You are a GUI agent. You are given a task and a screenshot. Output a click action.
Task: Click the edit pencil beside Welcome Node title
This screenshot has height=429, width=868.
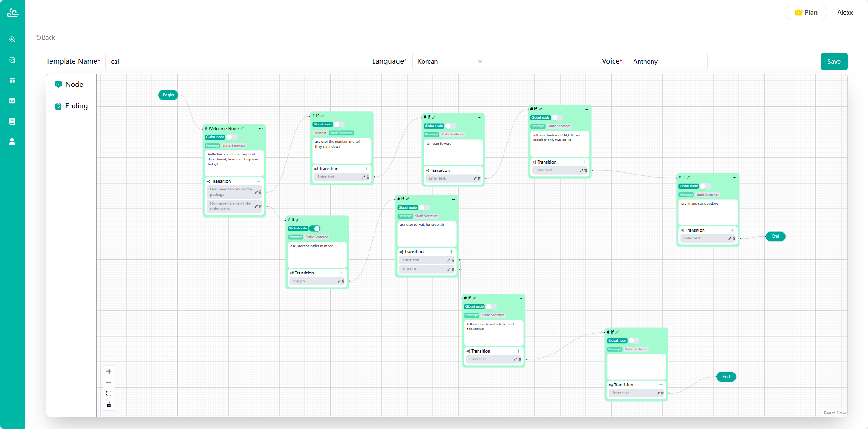click(243, 129)
